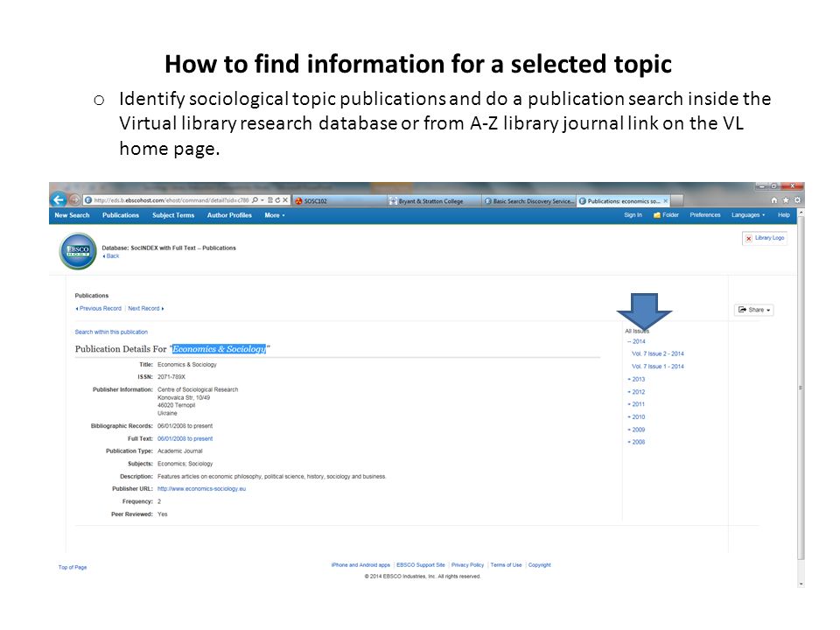Click Search within this publication
The height and width of the screenshot is (630, 840).
click(111, 332)
